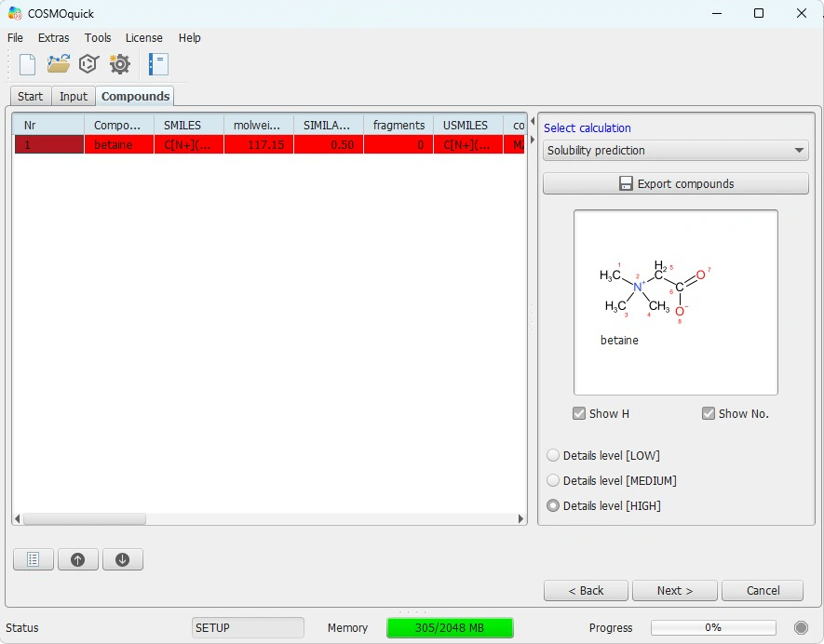The height and width of the screenshot is (644, 824).
Task: Click the list view button below table
Action: point(34,559)
